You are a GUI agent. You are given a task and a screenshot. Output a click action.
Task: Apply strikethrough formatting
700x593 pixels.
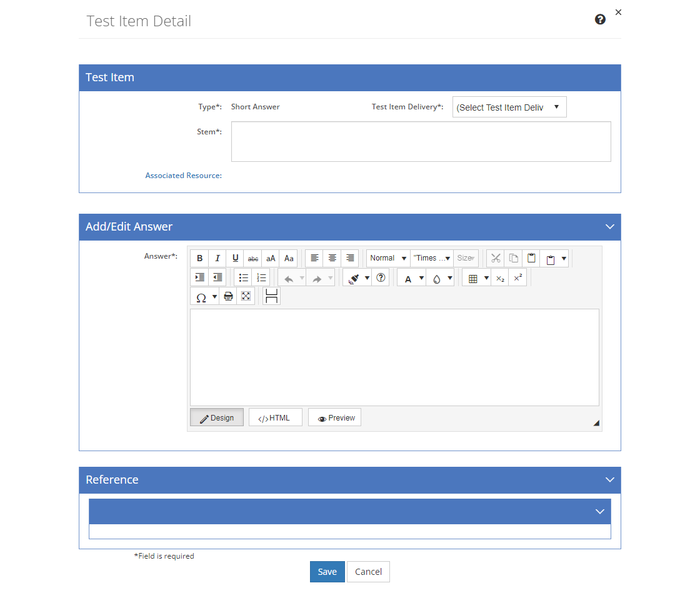point(253,258)
